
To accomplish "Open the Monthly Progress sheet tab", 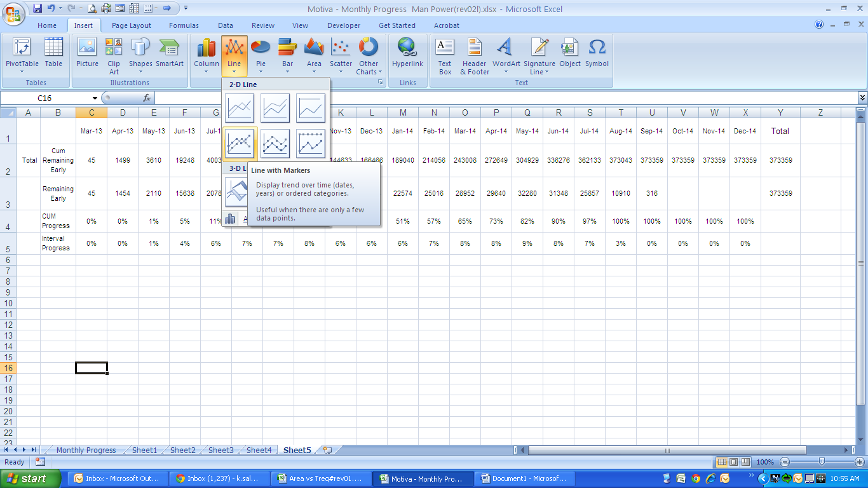I will tap(86, 450).
